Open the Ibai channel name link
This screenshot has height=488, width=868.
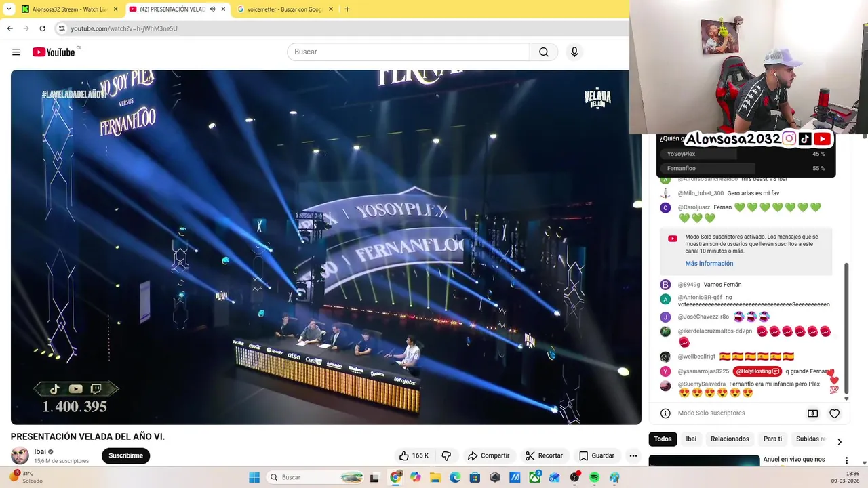click(40, 451)
